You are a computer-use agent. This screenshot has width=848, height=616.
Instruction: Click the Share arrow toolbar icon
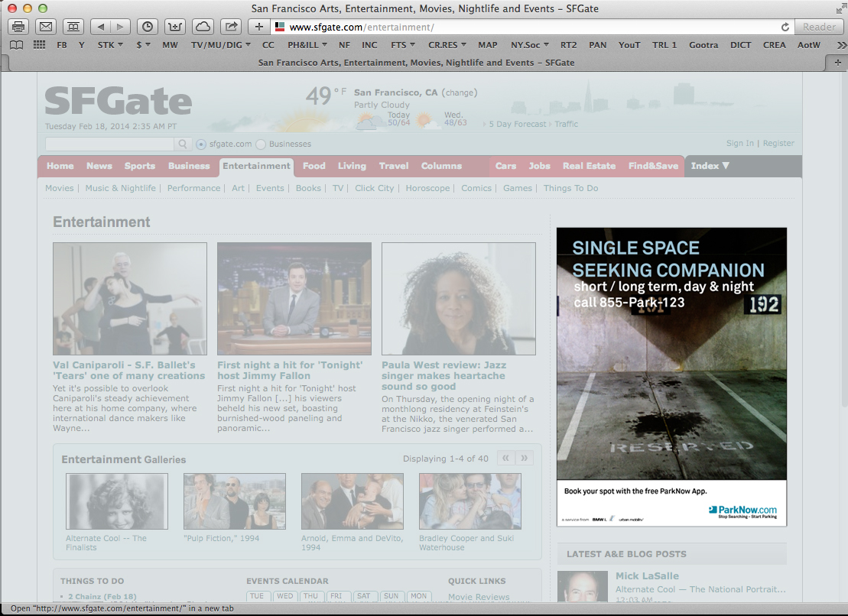(230, 27)
